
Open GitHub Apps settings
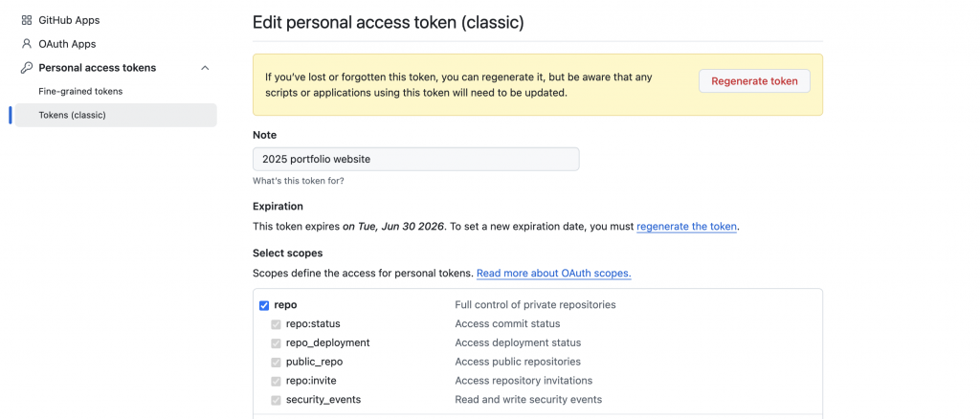[69, 20]
